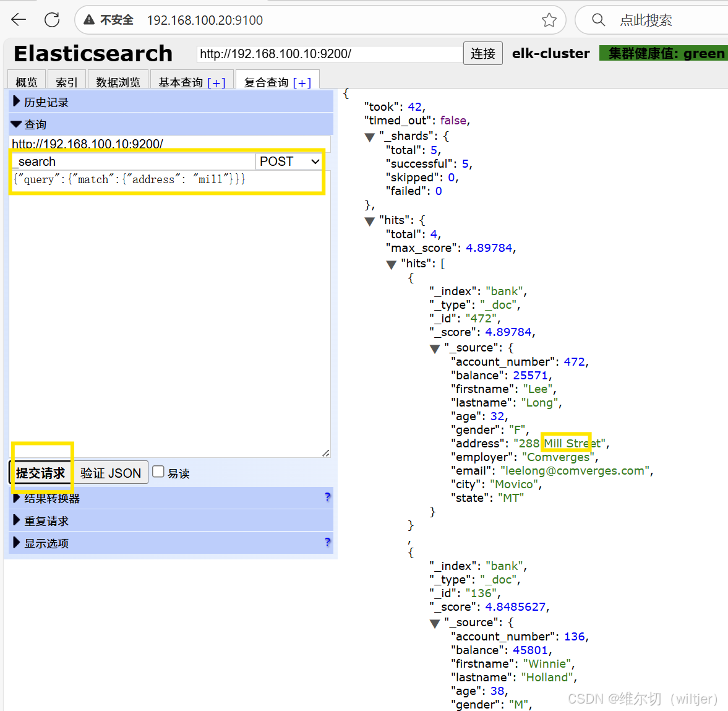
Task: Collapse the inner "hits" array node
Action: pyautogui.click(x=391, y=265)
